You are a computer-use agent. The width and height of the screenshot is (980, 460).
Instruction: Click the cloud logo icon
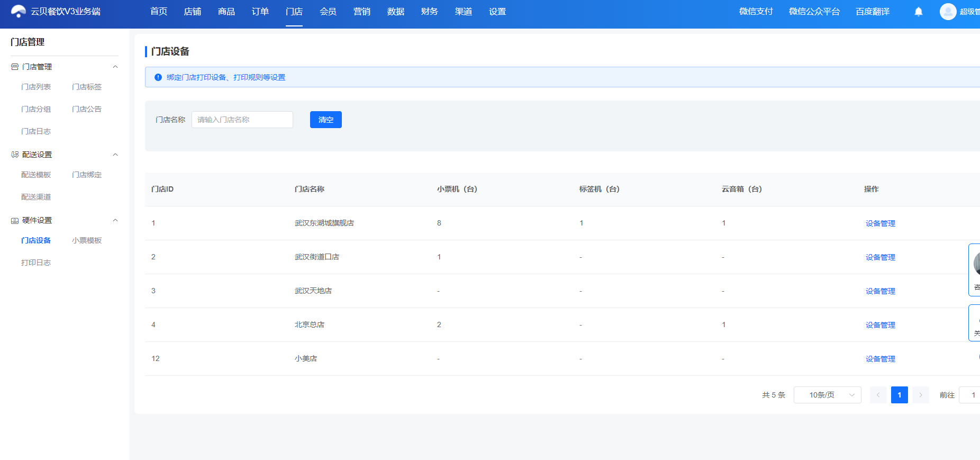coord(19,11)
